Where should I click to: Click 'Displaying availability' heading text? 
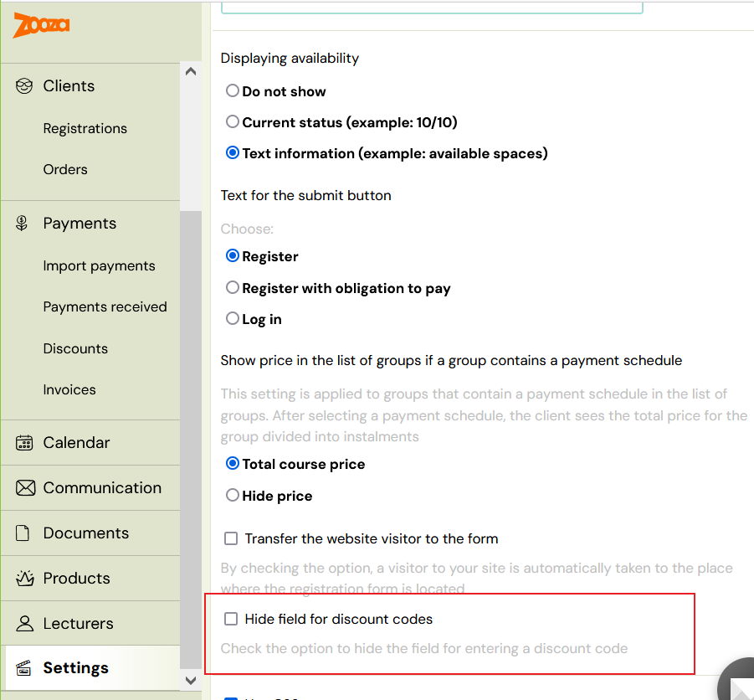point(290,59)
